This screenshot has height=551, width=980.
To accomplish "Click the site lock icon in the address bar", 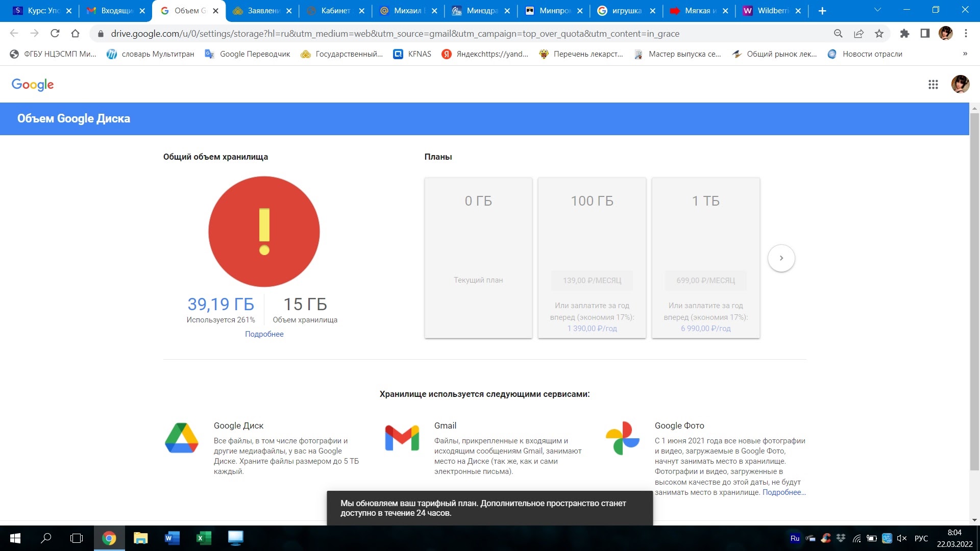I will coord(101,34).
